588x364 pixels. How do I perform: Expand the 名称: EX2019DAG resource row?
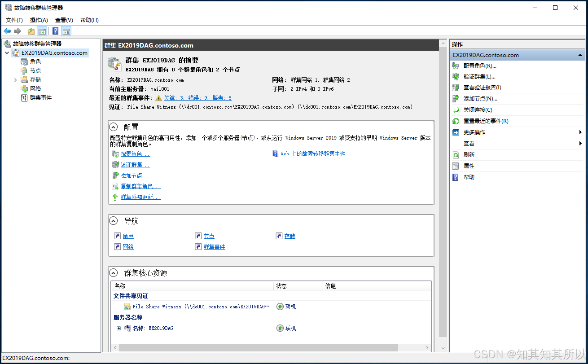pos(118,328)
